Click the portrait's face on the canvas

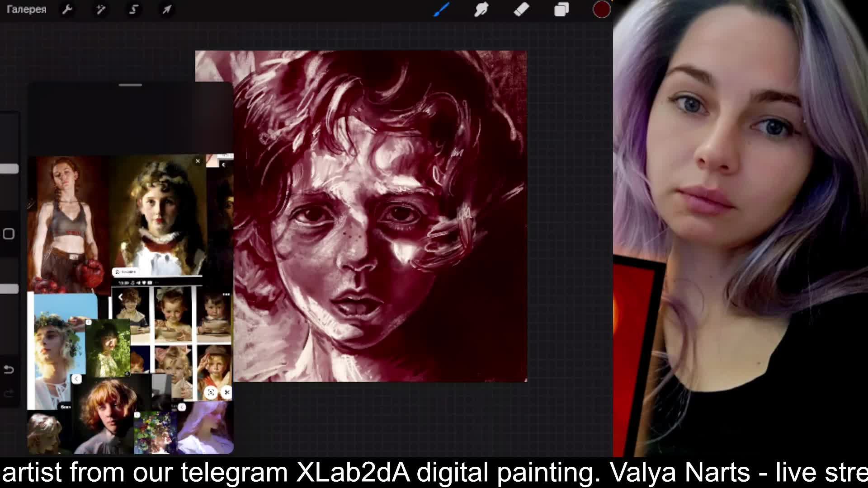(357, 244)
